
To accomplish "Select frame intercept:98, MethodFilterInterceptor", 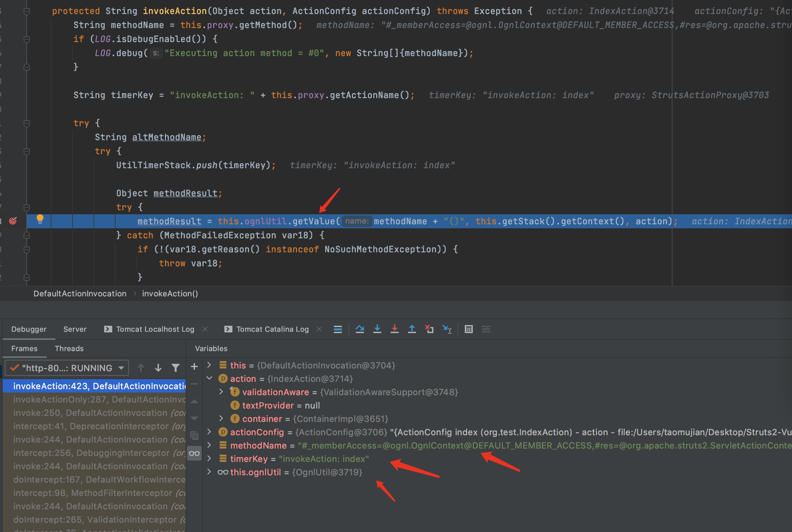I will pos(94,493).
